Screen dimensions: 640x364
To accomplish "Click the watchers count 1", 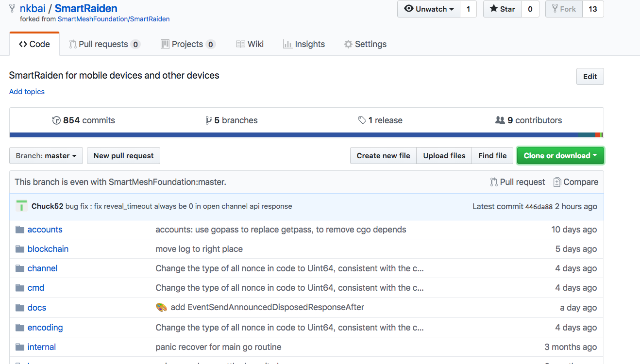I will point(468,9).
